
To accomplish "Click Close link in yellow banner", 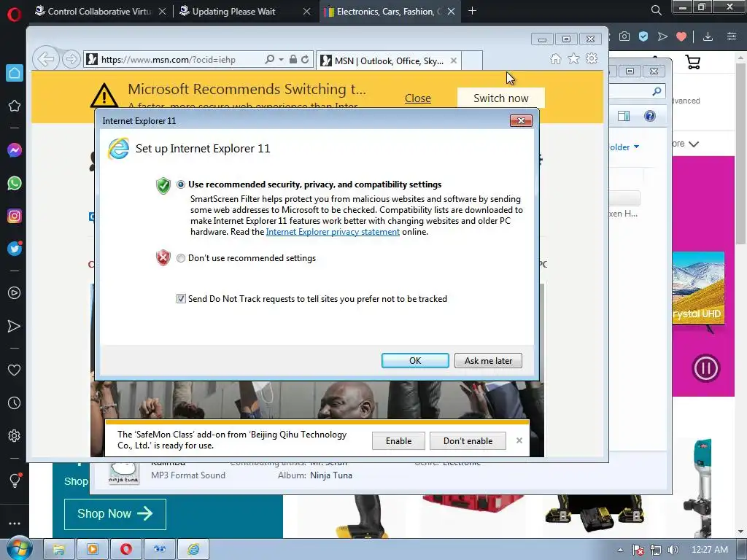I will tap(418, 98).
